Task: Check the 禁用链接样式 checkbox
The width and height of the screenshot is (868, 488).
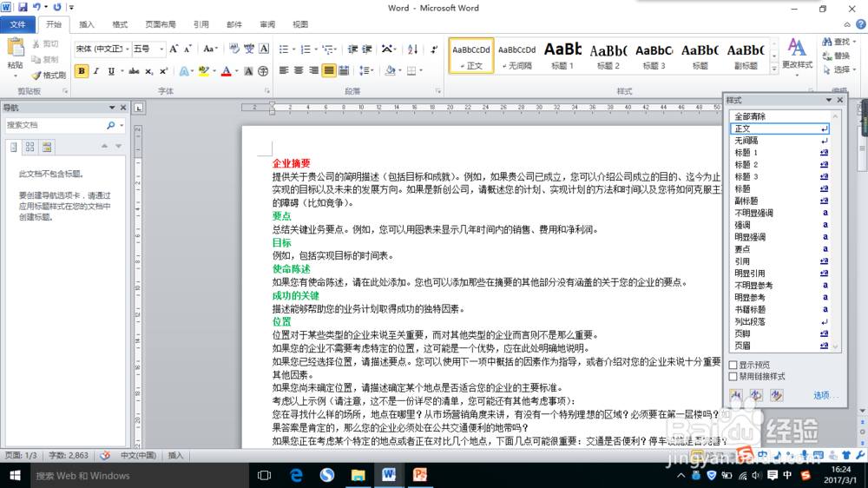Action: (733, 377)
